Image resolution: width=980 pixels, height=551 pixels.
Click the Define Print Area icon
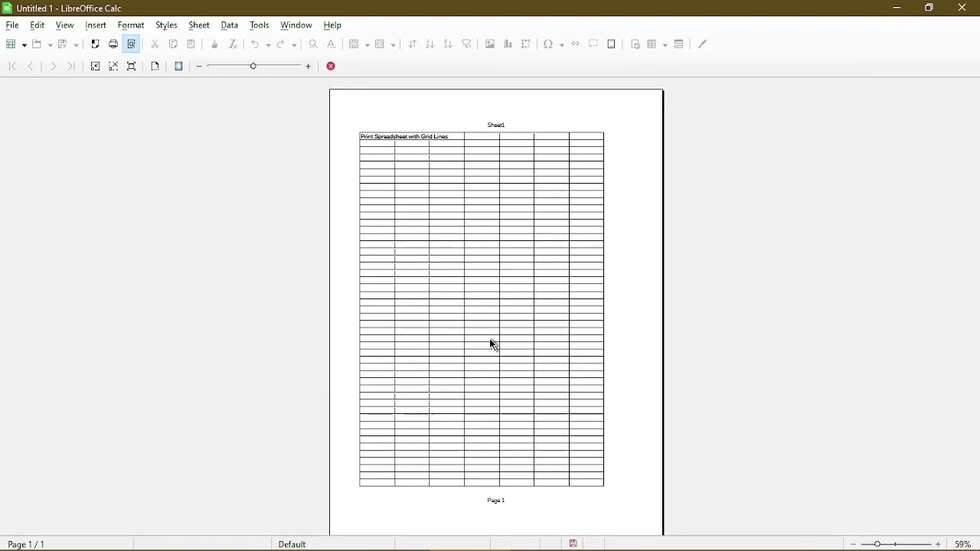(636, 44)
